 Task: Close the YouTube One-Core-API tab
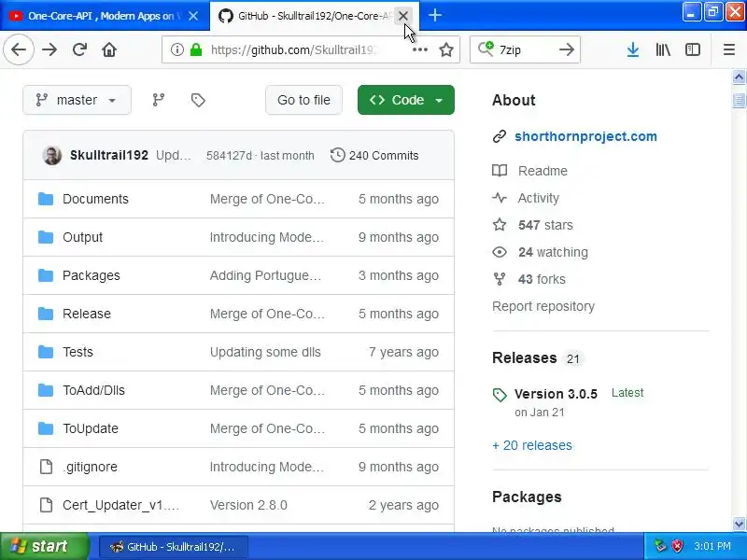click(x=193, y=16)
